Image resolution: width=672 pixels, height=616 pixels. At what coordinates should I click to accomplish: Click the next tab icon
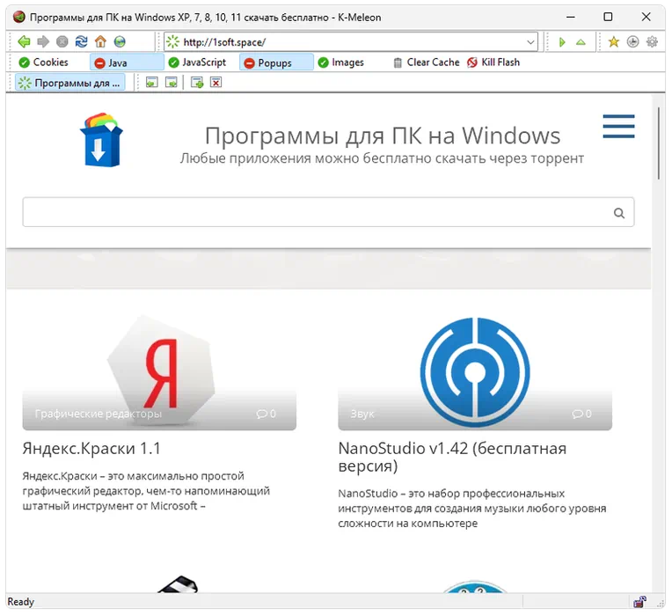172,83
